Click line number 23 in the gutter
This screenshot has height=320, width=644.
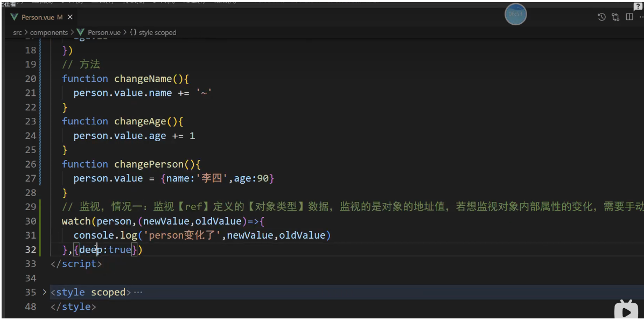(30, 121)
